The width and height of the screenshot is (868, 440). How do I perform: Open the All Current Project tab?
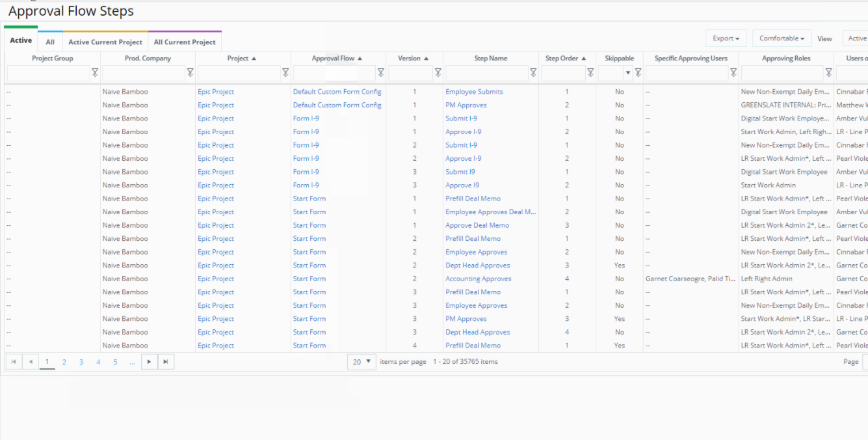coord(185,42)
